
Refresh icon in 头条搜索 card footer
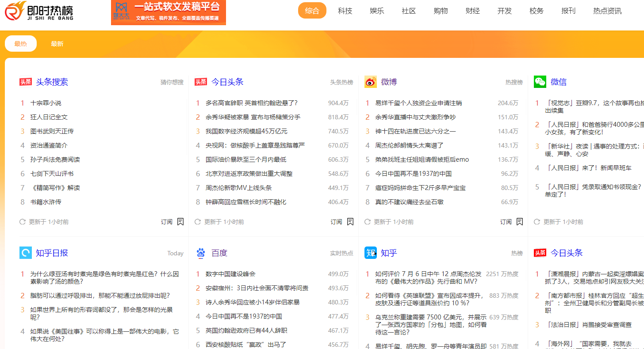[x=23, y=222]
